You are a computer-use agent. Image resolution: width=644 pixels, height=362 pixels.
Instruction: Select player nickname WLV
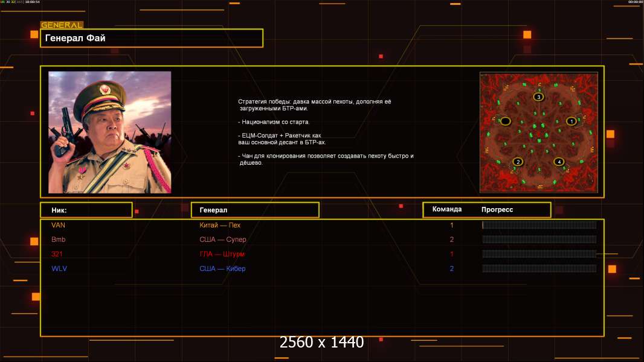click(59, 268)
